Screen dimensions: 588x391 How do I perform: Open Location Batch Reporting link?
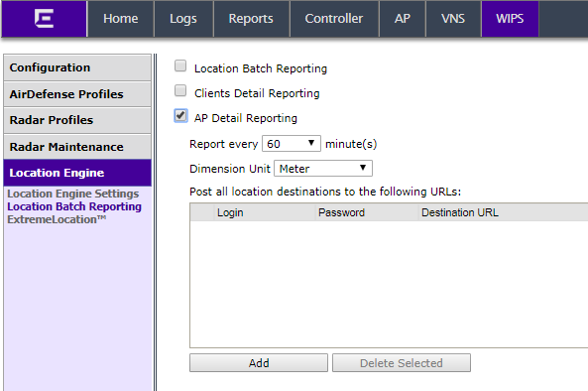74,206
